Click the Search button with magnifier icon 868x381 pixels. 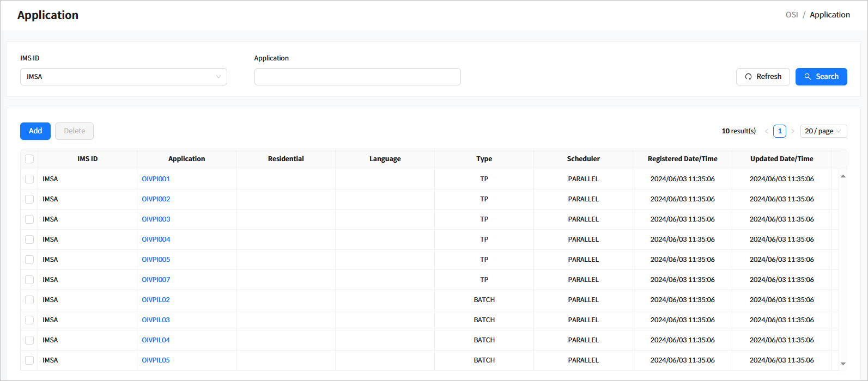[821, 77]
